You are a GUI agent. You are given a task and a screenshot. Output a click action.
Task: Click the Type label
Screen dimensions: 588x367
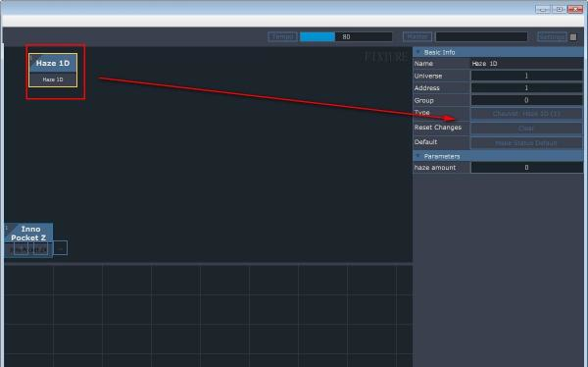(421, 112)
